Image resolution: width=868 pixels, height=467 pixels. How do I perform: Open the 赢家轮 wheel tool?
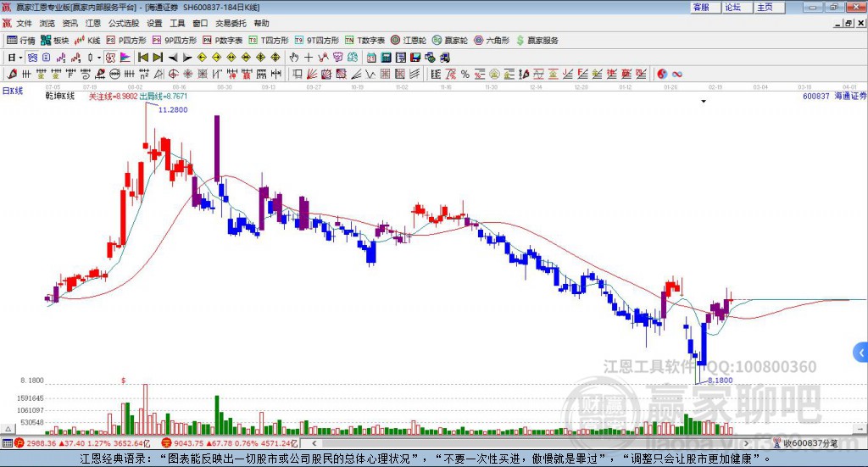click(450, 41)
